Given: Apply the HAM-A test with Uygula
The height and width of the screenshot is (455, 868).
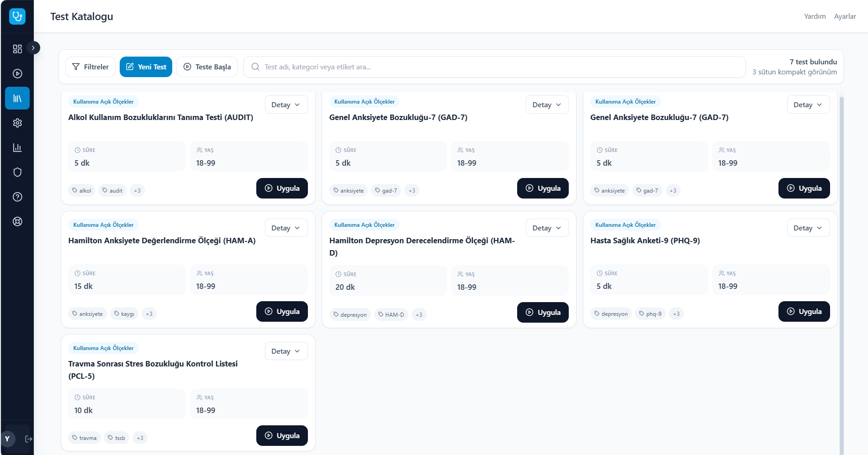Looking at the screenshot, I should point(282,311).
